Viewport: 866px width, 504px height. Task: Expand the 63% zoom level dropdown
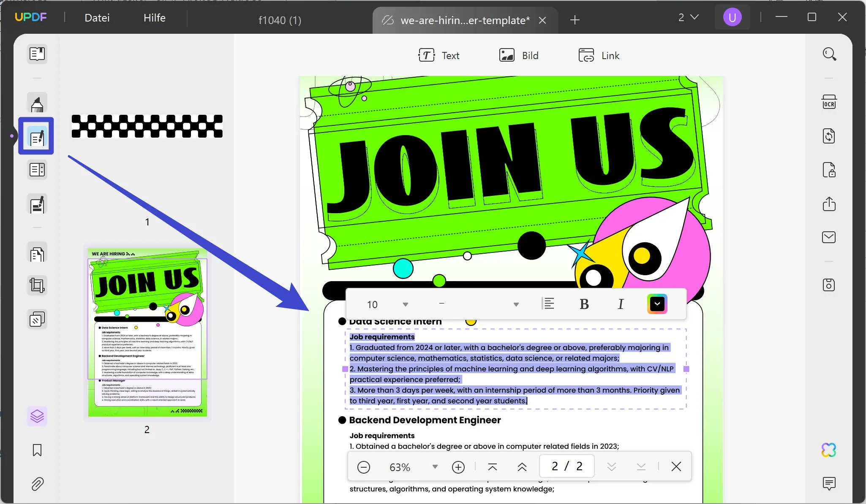point(435,467)
